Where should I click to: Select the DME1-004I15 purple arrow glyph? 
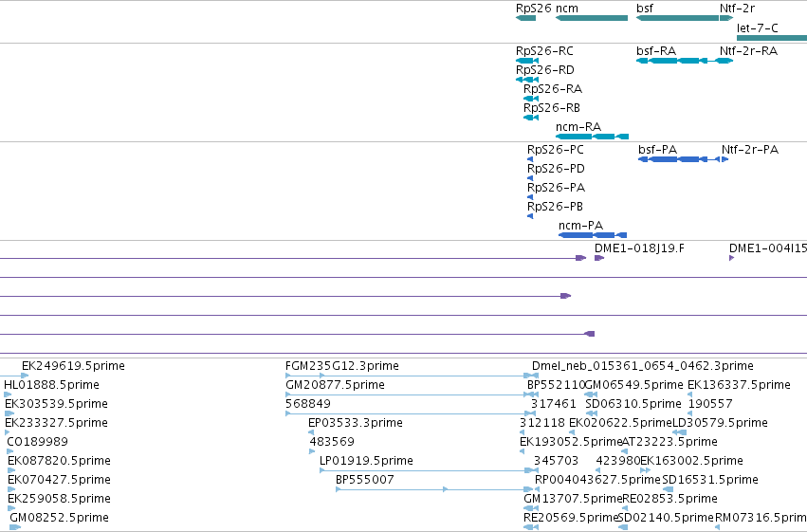(x=731, y=258)
